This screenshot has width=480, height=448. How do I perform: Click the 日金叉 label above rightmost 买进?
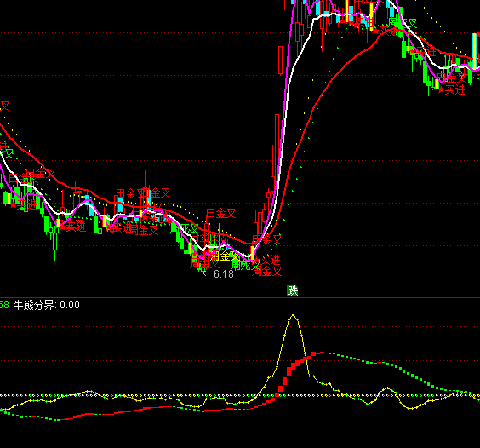[452, 78]
